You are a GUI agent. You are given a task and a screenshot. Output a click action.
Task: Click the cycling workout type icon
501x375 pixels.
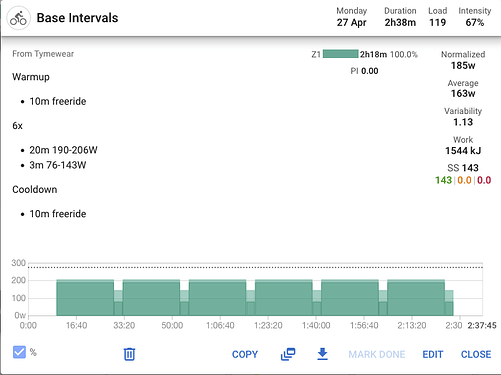[x=18, y=18]
